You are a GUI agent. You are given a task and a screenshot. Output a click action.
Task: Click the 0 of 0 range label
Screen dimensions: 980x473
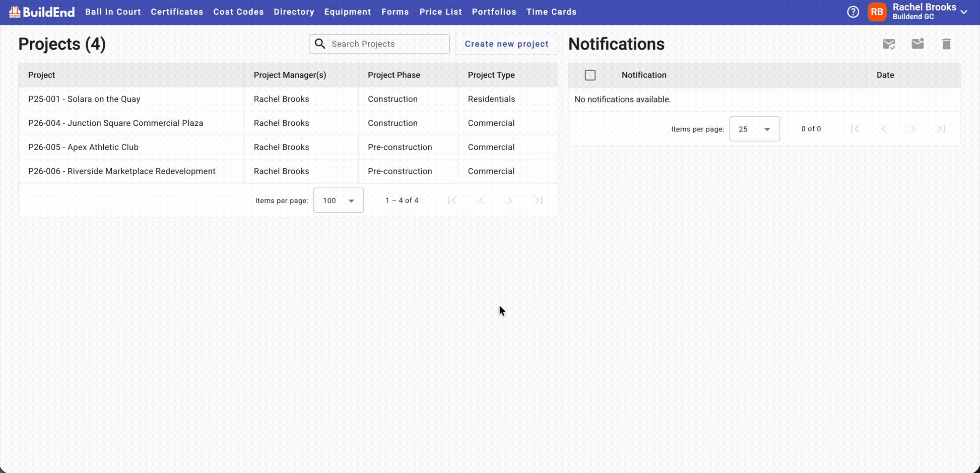[811, 129]
